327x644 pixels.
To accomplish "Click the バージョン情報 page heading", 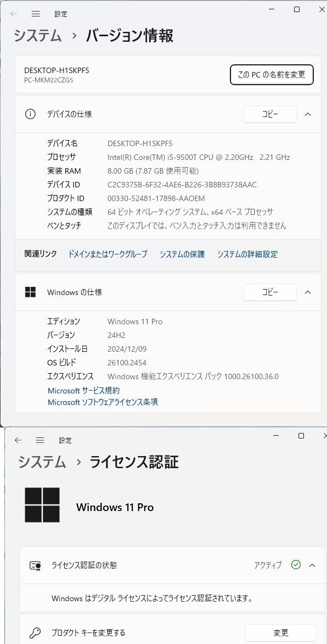I will click(x=129, y=36).
